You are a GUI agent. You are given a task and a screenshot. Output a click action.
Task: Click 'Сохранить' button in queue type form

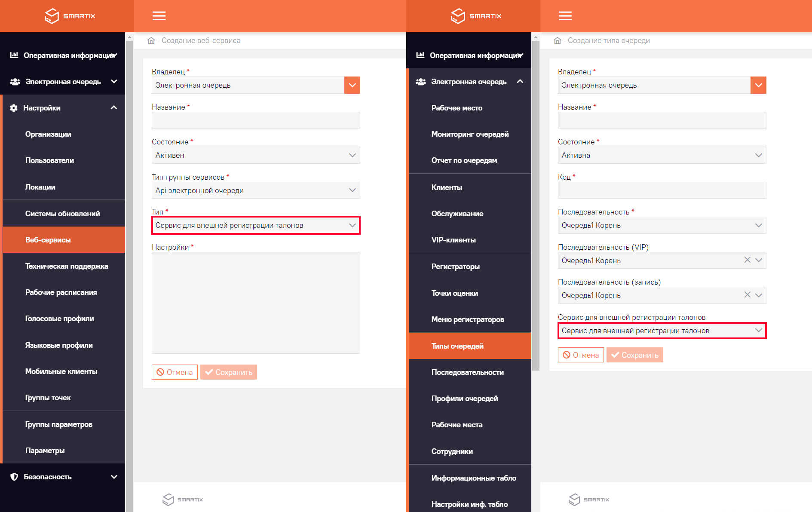tap(635, 355)
